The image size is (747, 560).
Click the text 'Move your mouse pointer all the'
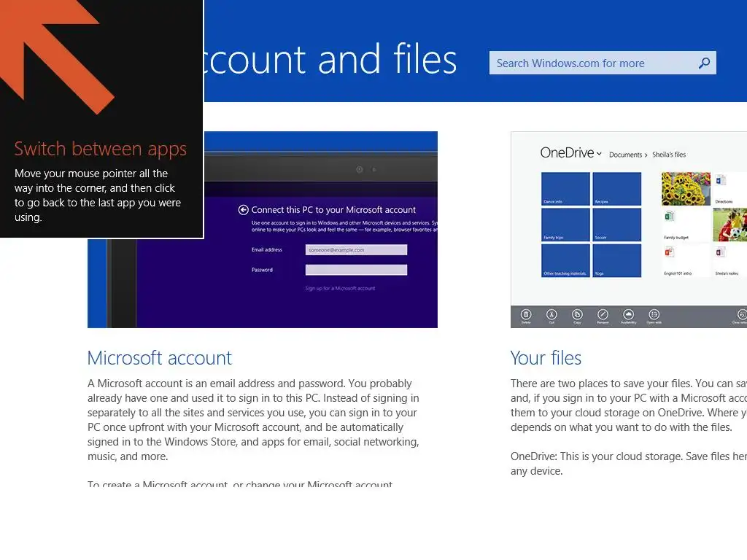91,174
